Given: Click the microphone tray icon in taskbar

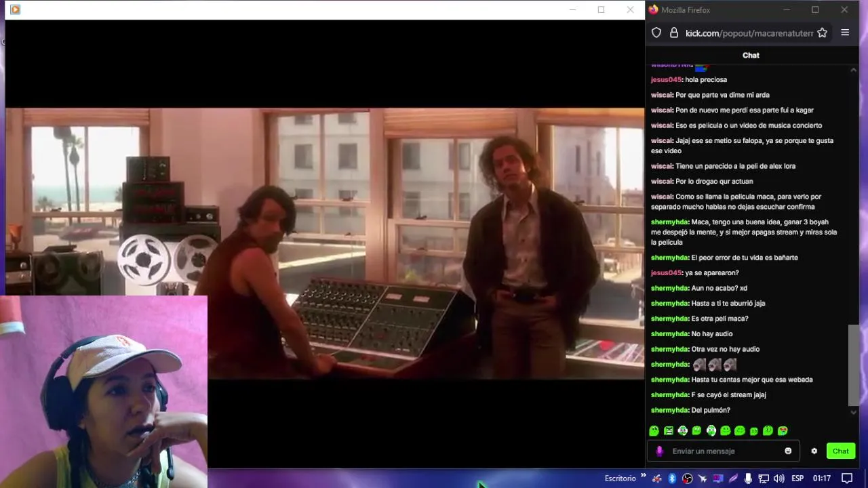Looking at the screenshot, I should point(748,479).
